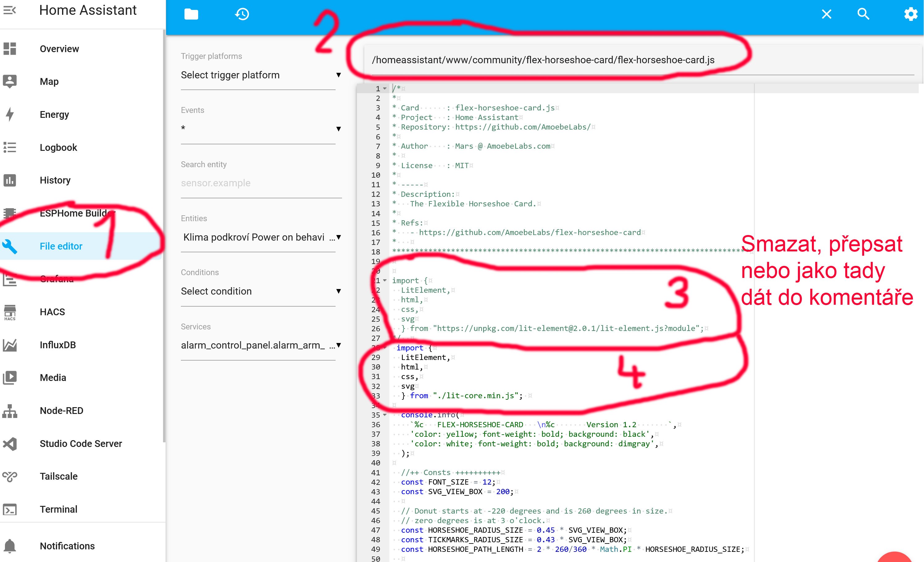Close the current file with X icon
The width and height of the screenshot is (924, 562).
[x=826, y=14]
